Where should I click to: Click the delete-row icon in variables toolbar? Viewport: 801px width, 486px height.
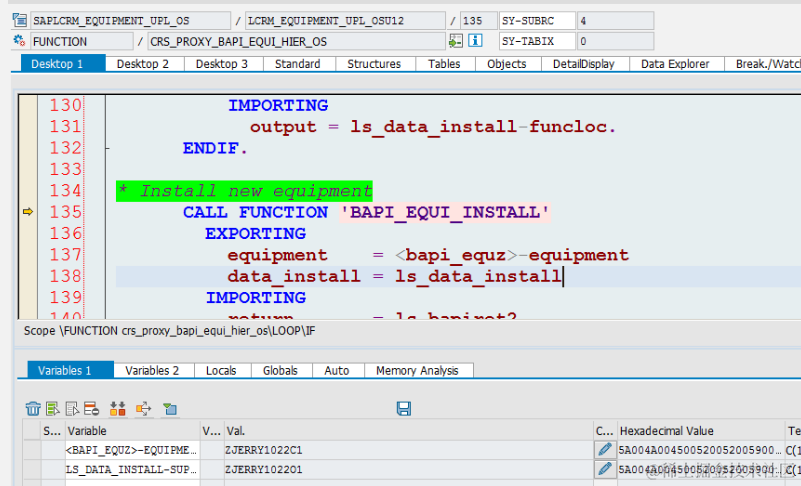pos(91,408)
